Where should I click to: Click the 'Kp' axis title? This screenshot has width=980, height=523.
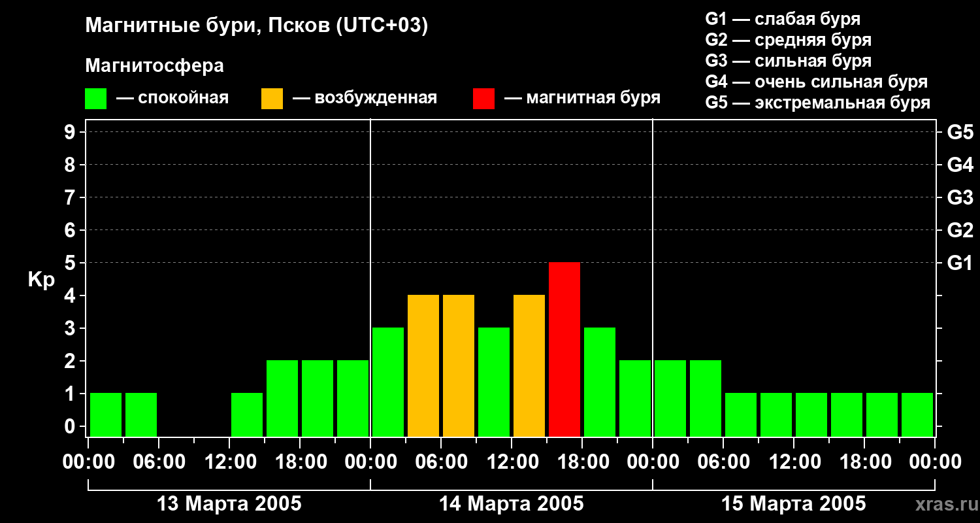tap(41, 280)
